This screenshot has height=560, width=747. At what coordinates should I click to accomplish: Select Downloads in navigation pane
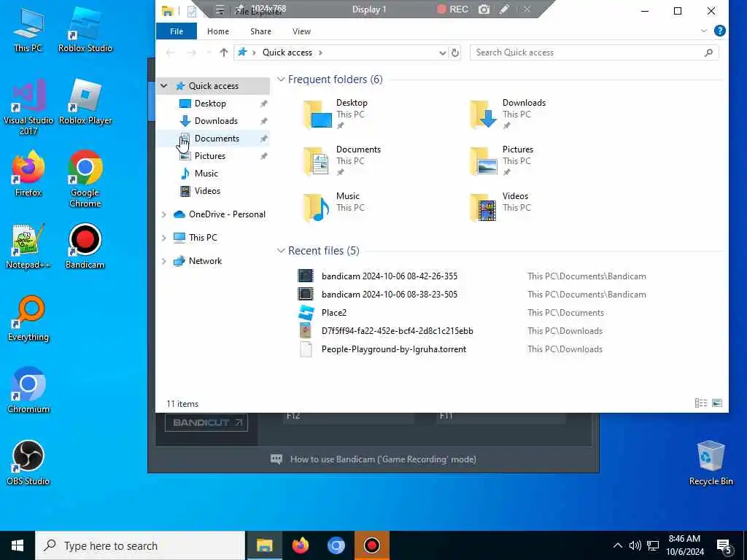[x=216, y=121]
